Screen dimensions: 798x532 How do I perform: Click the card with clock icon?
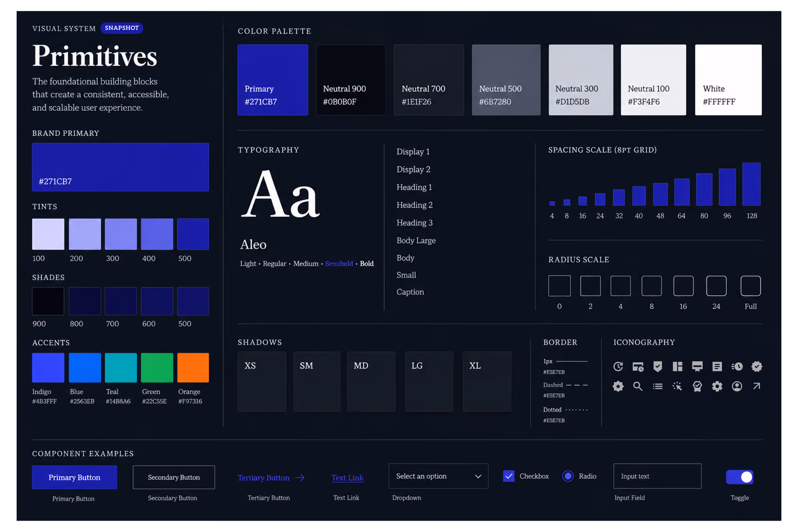pyautogui.click(x=638, y=366)
